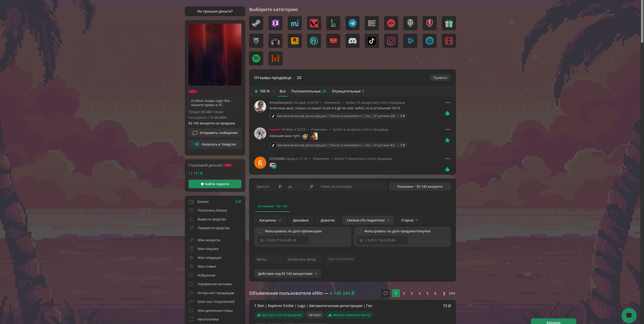
Task: Click the Поиск по заголовку field
Action: click(x=352, y=187)
